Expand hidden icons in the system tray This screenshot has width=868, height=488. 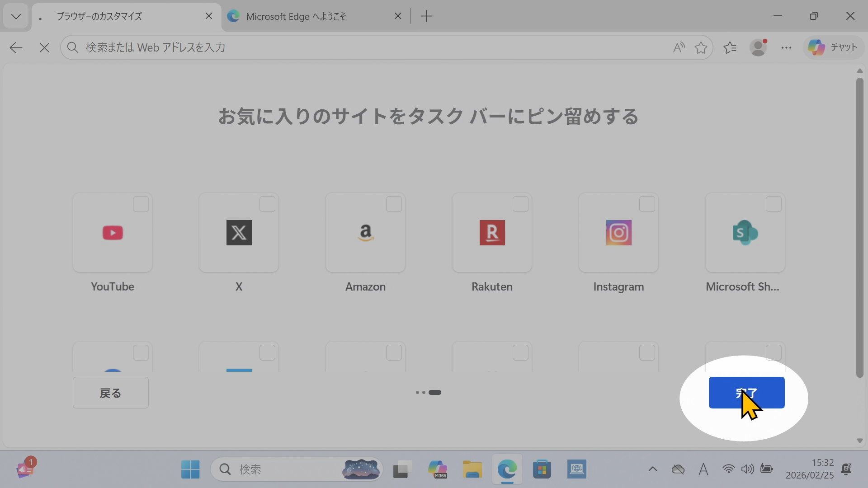click(x=652, y=469)
